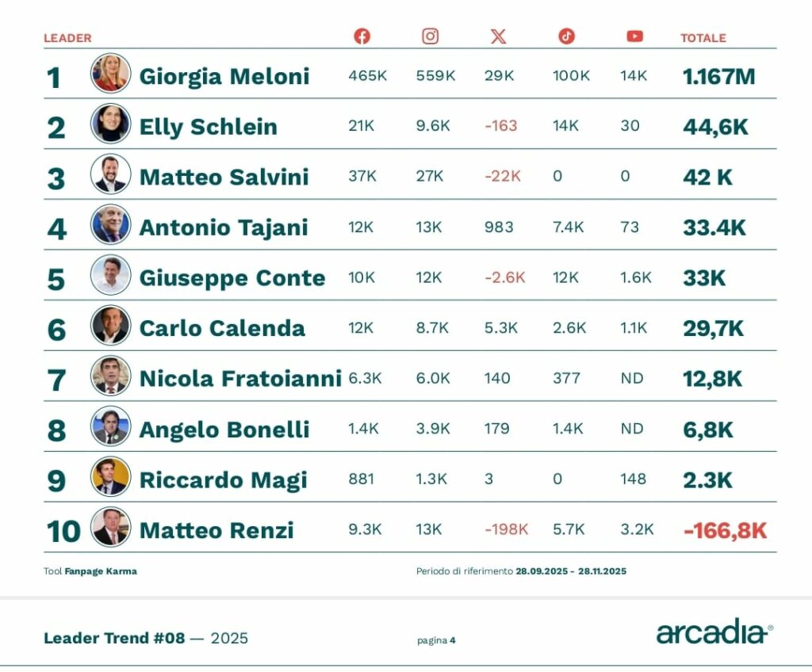Click the X (Twitter) column icon
The width and height of the screenshot is (812, 672).
[x=498, y=36]
